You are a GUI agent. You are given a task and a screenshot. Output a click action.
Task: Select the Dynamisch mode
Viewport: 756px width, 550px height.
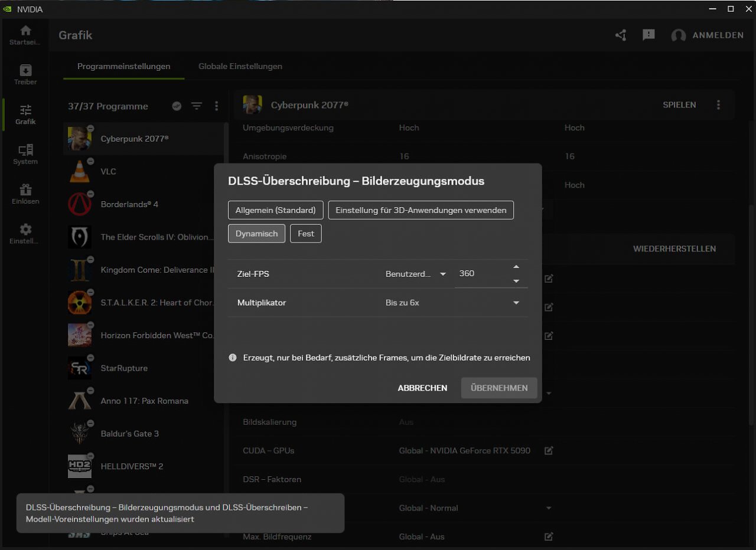pyautogui.click(x=256, y=234)
